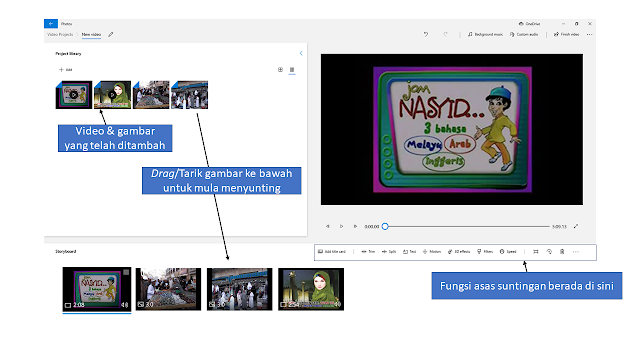This screenshot has width=640, height=360.
Task: Select the third library market photo
Action: coord(151,95)
